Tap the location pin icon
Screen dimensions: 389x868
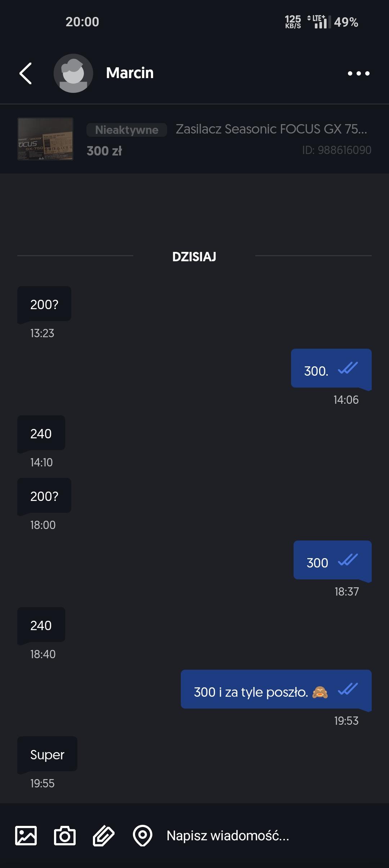coord(143,835)
